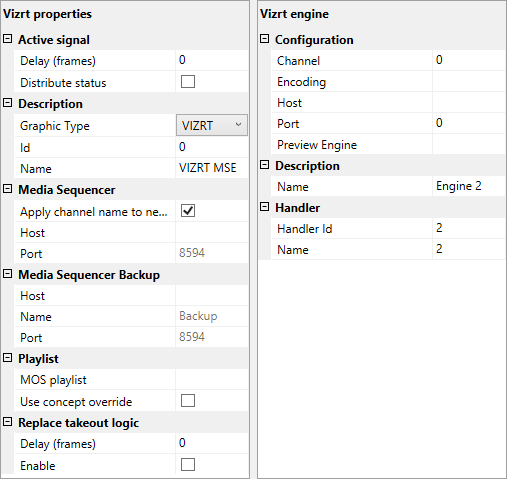Image resolution: width=507 pixels, height=479 pixels.
Task: Collapse the Description section in Vizrt engine
Action: pos(264,165)
